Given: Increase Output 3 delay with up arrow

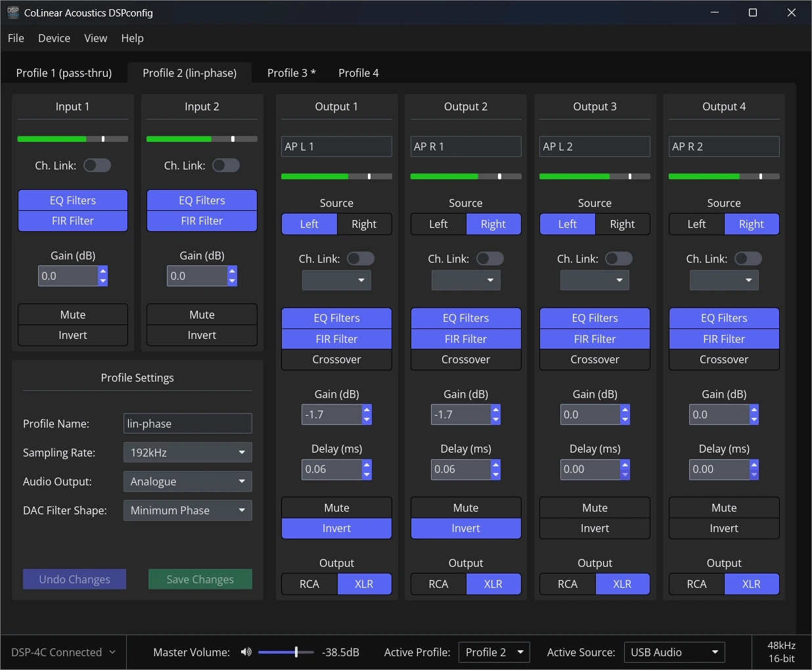Looking at the screenshot, I should tap(625, 464).
